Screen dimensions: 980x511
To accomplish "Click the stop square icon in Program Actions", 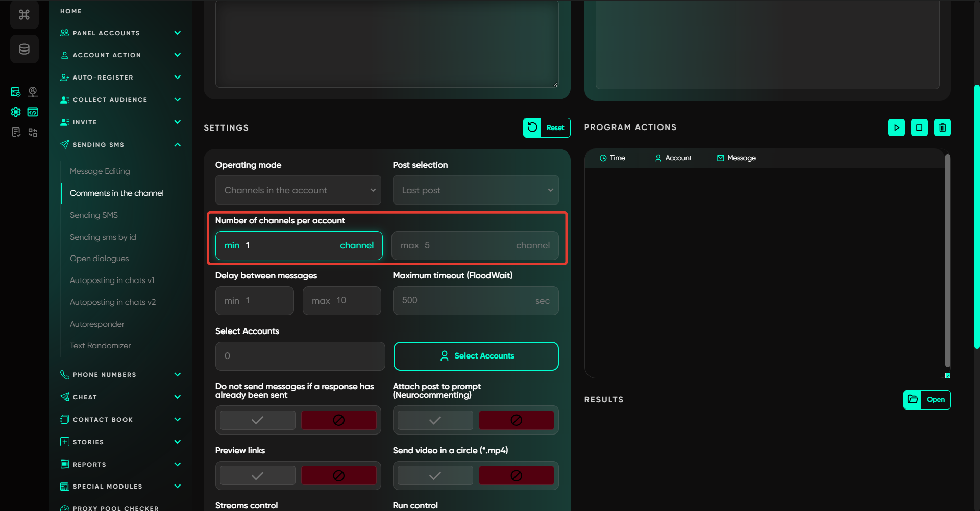I will tap(919, 127).
